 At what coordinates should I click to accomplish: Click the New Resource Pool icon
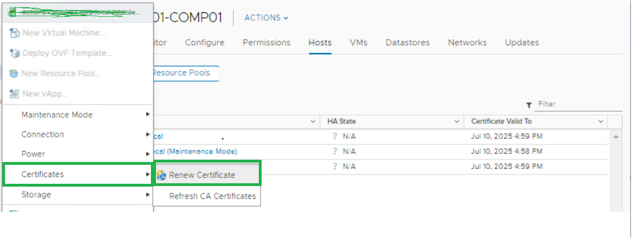(x=14, y=73)
